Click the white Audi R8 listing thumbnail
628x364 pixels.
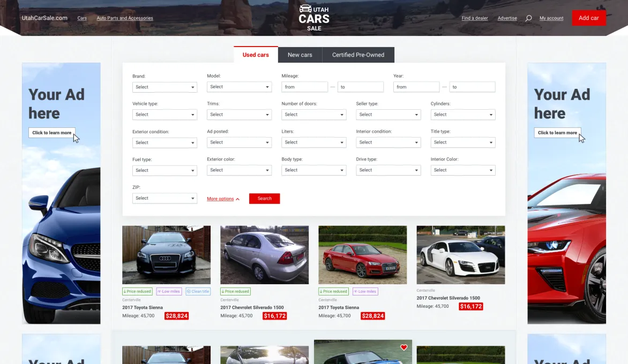point(461,255)
